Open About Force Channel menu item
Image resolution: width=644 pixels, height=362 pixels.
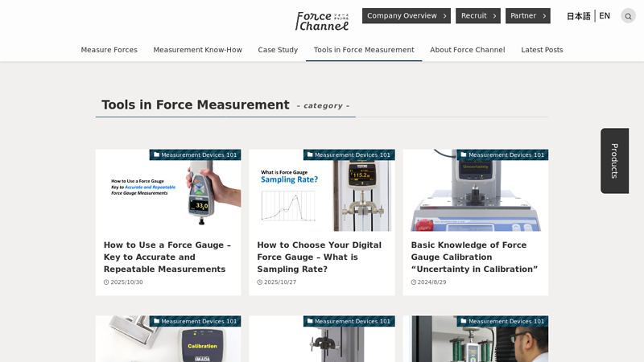click(x=468, y=50)
